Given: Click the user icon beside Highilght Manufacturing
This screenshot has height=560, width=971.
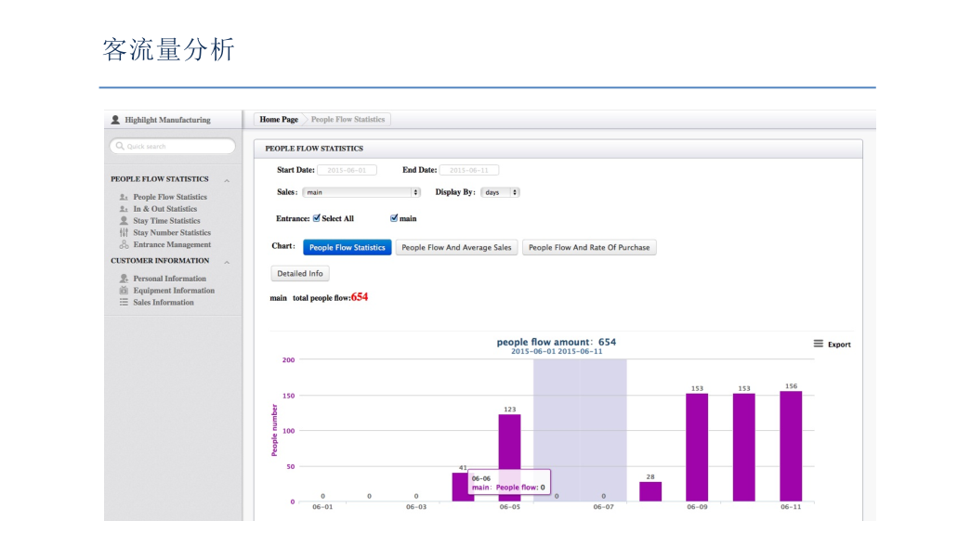Looking at the screenshot, I should pos(115,120).
